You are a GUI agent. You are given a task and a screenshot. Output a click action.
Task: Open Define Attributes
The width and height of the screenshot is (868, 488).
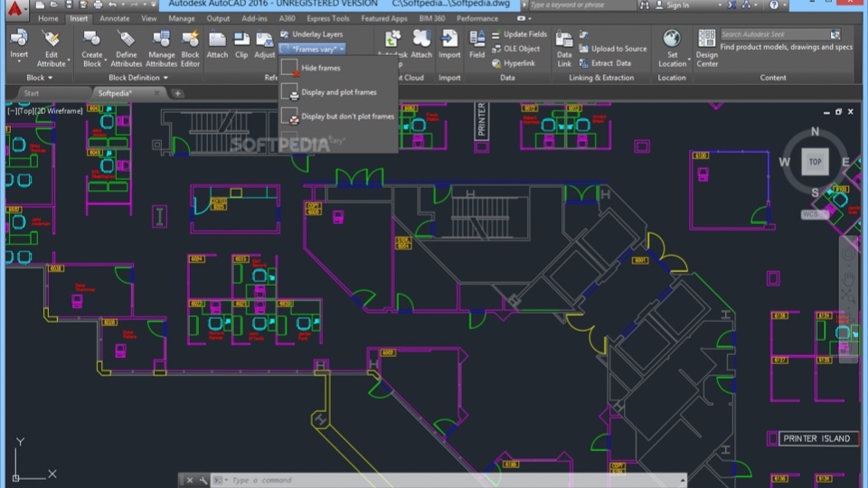(x=127, y=49)
